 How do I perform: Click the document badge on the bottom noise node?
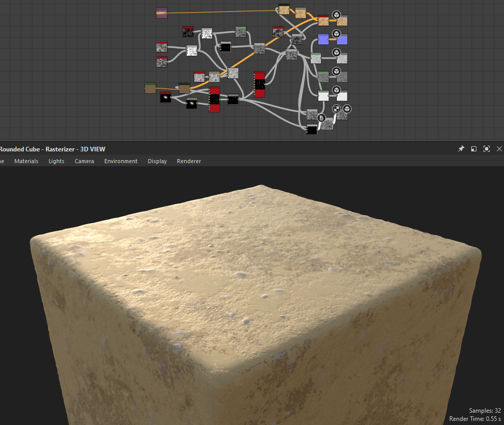coord(322,118)
